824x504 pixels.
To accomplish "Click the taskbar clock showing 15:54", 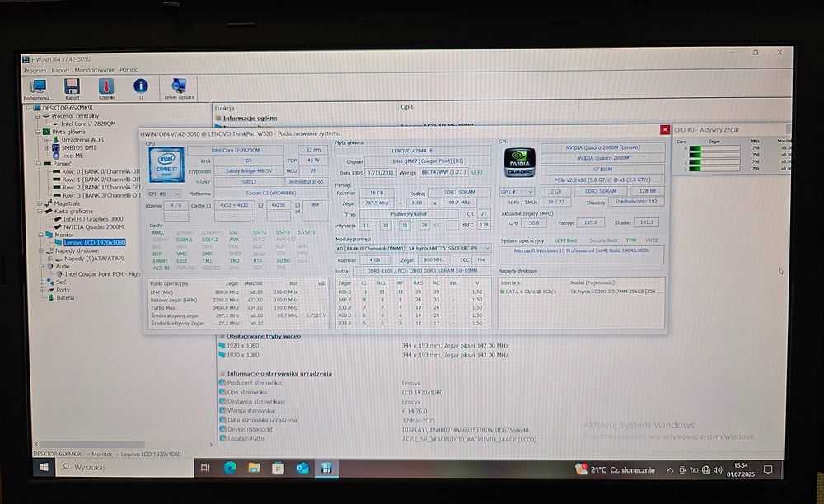I will pyautogui.click(x=741, y=470).
